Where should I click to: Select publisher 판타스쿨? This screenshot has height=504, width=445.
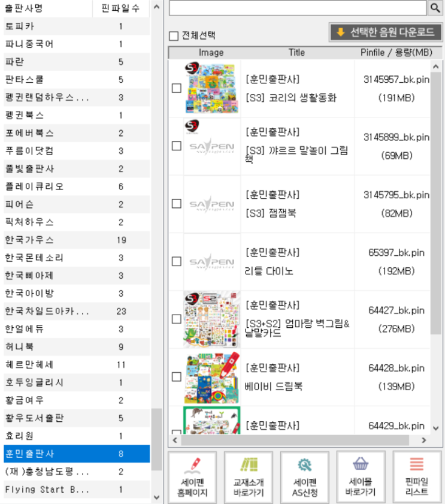pyautogui.click(x=77, y=80)
